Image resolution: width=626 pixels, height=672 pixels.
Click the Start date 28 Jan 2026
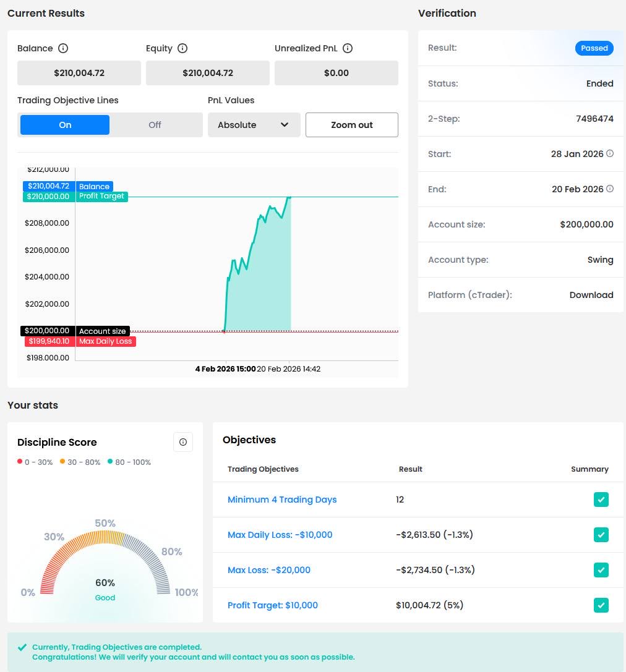coord(577,153)
